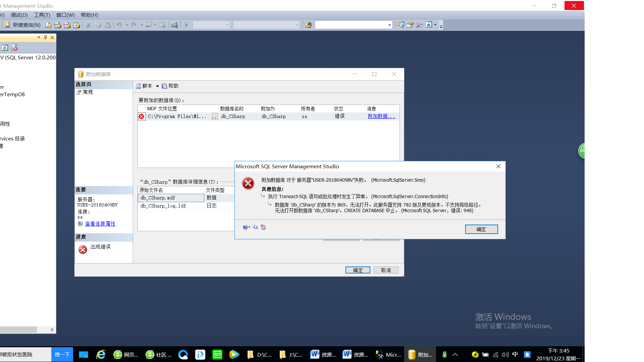The image size is (644, 362).
Task: Open the Debug (调试) menu
Action: point(19,15)
